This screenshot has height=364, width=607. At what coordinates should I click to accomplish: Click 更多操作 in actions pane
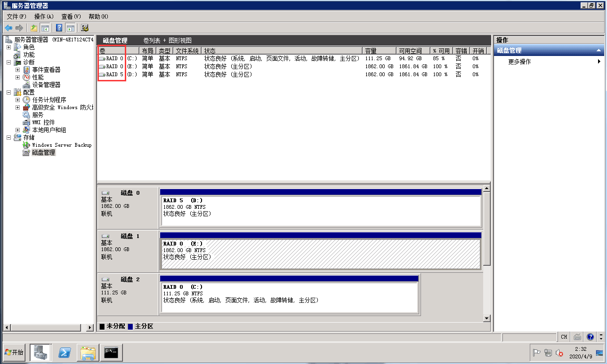(x=519, y=62)
